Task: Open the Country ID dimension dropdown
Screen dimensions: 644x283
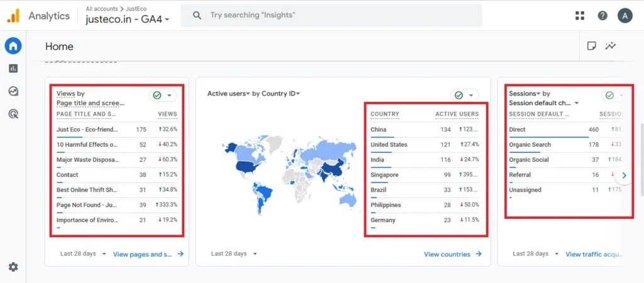Action: [x=281, y=94]
